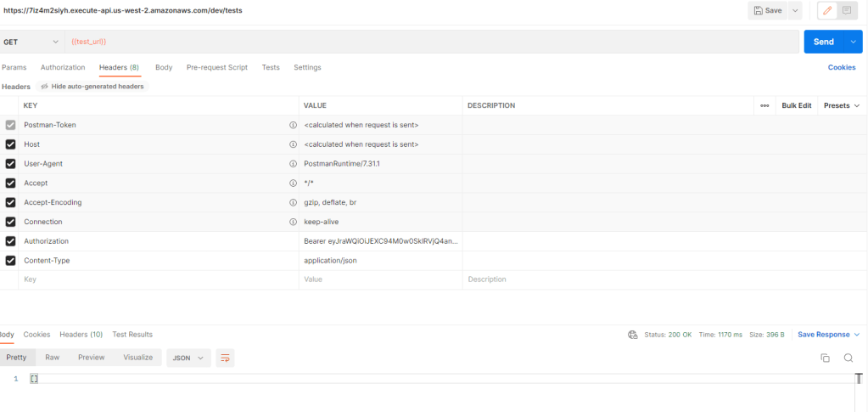
Task: Open the comments icon next to edit
Action: 846,11
